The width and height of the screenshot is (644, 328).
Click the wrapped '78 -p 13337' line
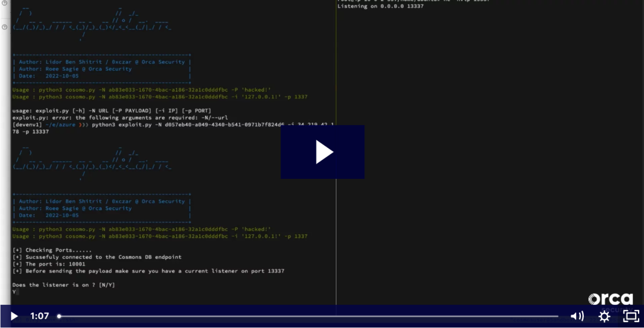[x=30, y=132]
